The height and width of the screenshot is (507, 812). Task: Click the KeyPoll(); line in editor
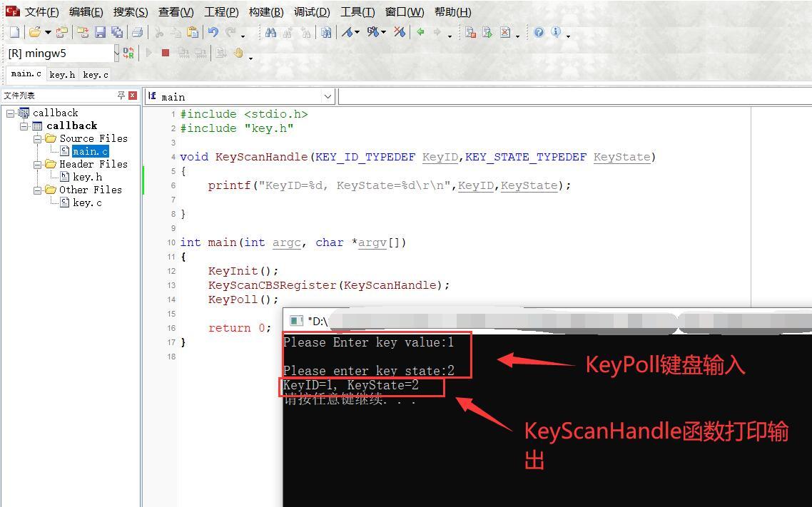(x=243, y=299)
